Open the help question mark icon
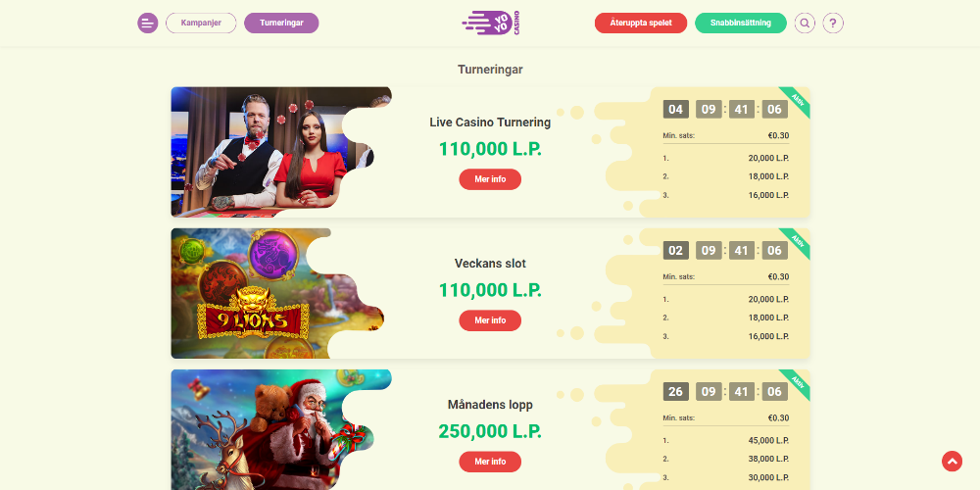The image size is (980, 490). click(x=832, y=24)
